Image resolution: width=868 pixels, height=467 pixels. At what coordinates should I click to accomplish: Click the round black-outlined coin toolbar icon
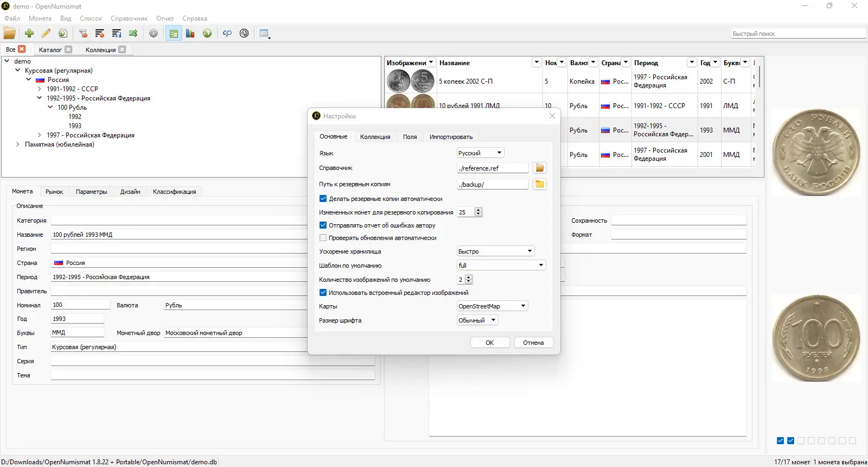[244, 34]
